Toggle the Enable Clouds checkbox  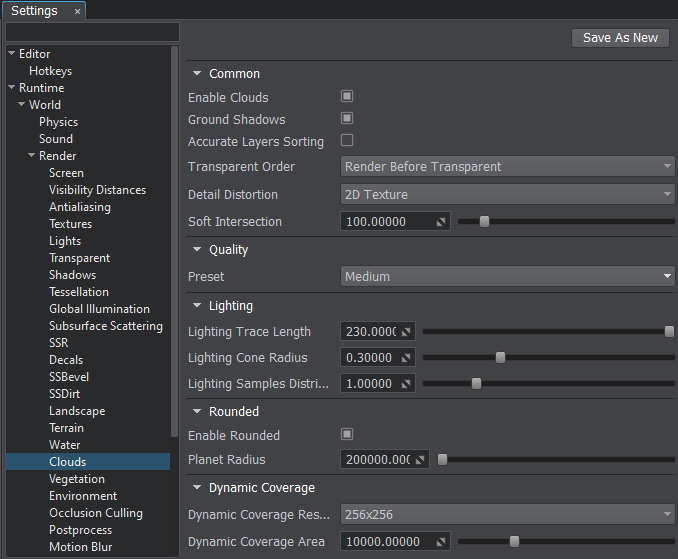pos(347,97)
